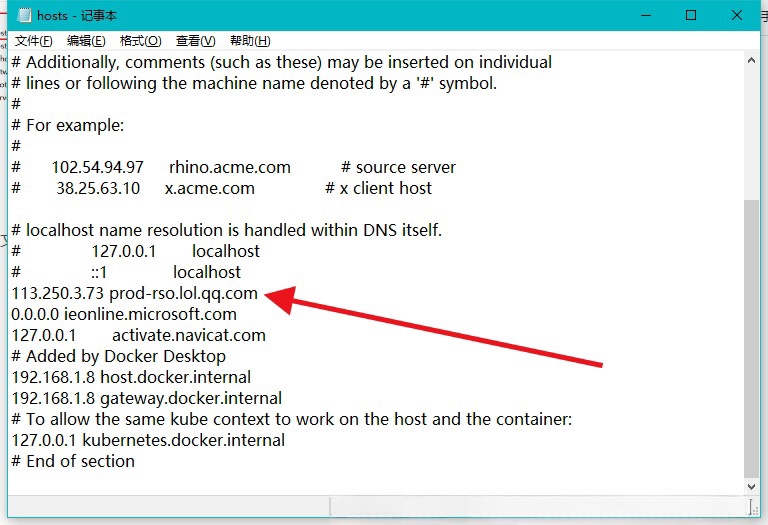Minimize the hosts Notepad window
The height and width of the screenshot is (525, 768).
coord(646,15)
